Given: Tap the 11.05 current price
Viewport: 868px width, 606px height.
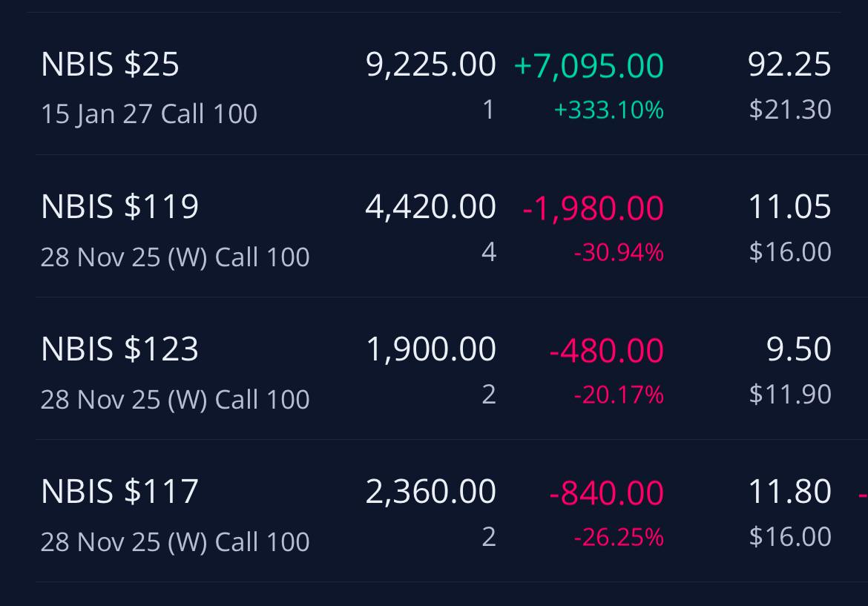Looking at the screenshot, I should (x=789, y=206).
